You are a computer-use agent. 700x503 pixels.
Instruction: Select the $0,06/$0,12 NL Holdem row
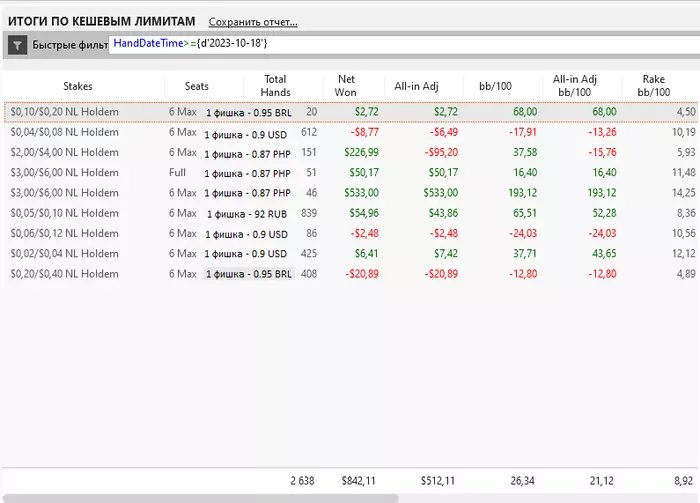pyautogui.click(x=352, y=233)
